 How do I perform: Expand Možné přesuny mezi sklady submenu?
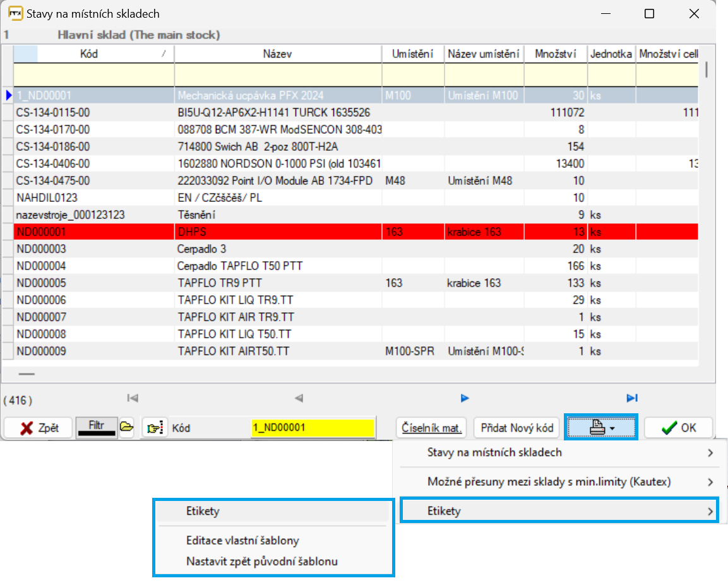point(563,482)
